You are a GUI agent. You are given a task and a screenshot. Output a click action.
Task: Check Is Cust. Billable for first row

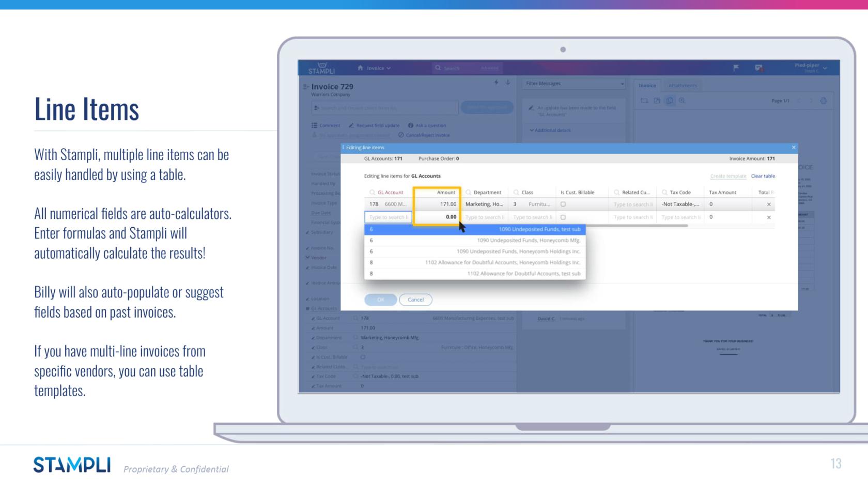coord(563,204)
